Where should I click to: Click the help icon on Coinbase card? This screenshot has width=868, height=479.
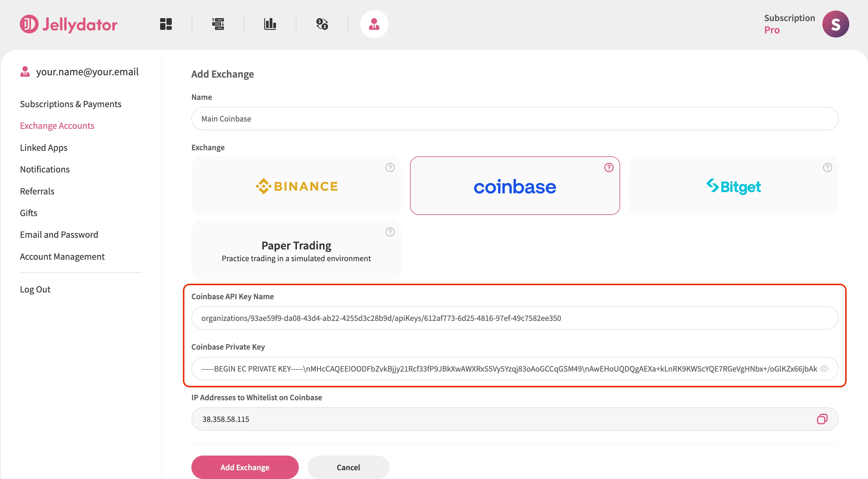click(x=609, y=167)
